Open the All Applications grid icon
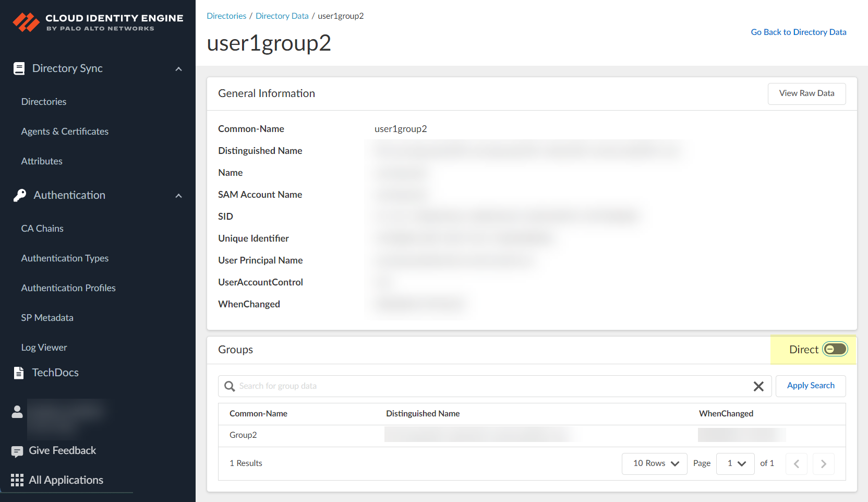 pos(17,480)
